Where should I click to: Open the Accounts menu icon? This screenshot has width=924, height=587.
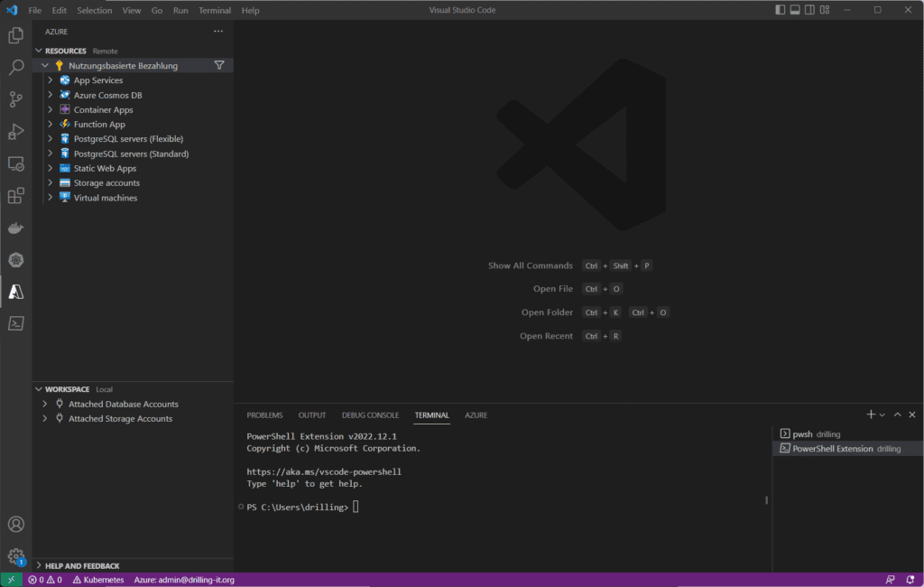tap(16, 524)
